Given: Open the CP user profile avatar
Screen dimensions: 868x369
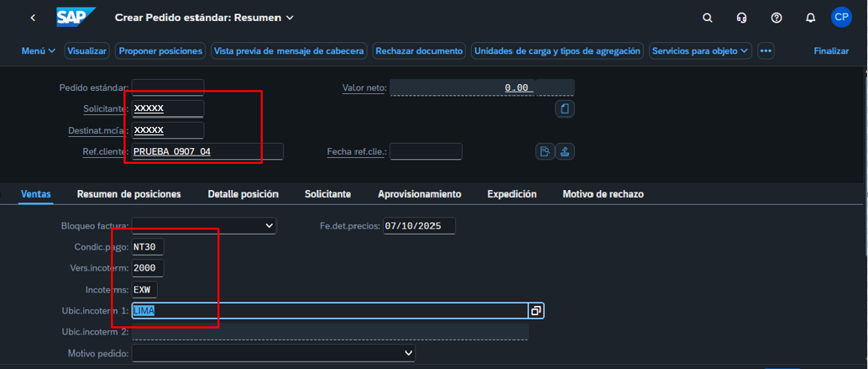Looking at the screenshot, I should [841, 17].
